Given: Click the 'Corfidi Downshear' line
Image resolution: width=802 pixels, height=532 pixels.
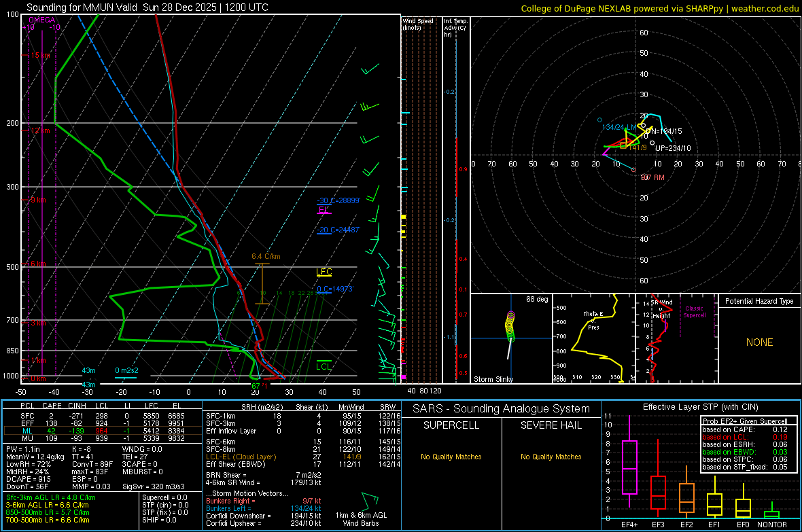Looking at the screenshot, I should [264, 516].
